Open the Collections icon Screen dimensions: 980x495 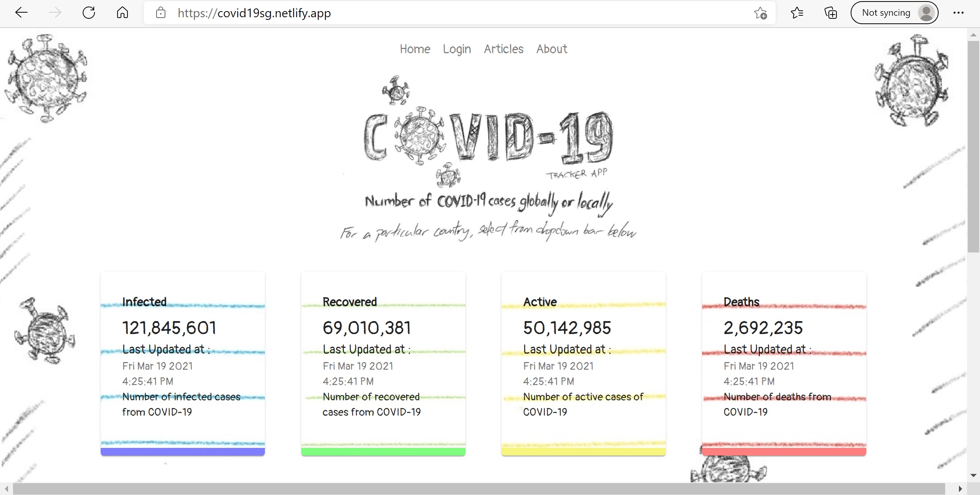coord(830,13)
